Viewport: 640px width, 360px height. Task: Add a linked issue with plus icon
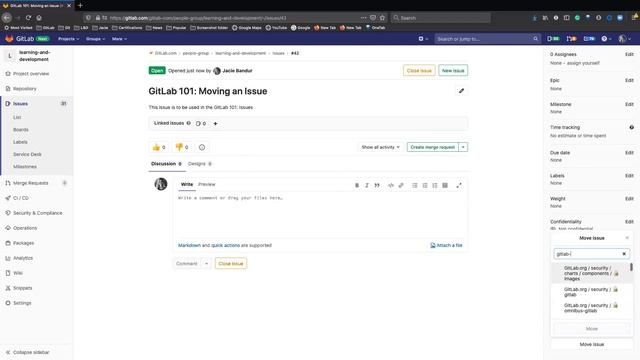[215, 123]
